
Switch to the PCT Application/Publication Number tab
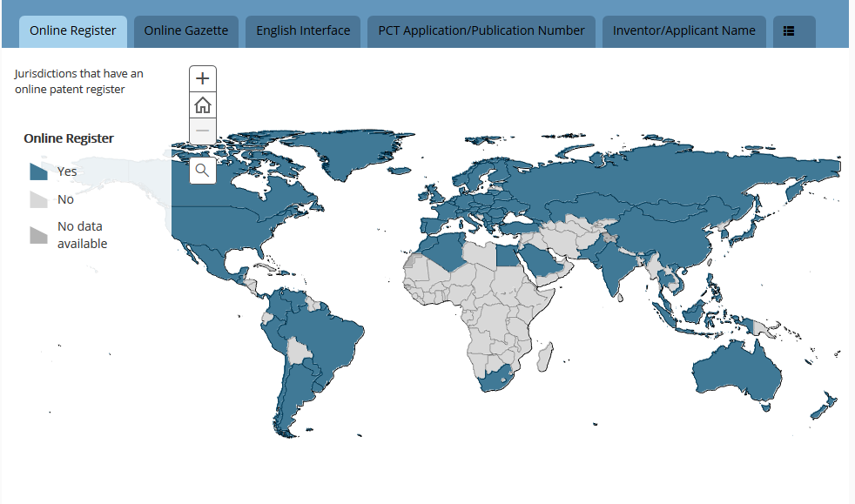tap(481, 30)
